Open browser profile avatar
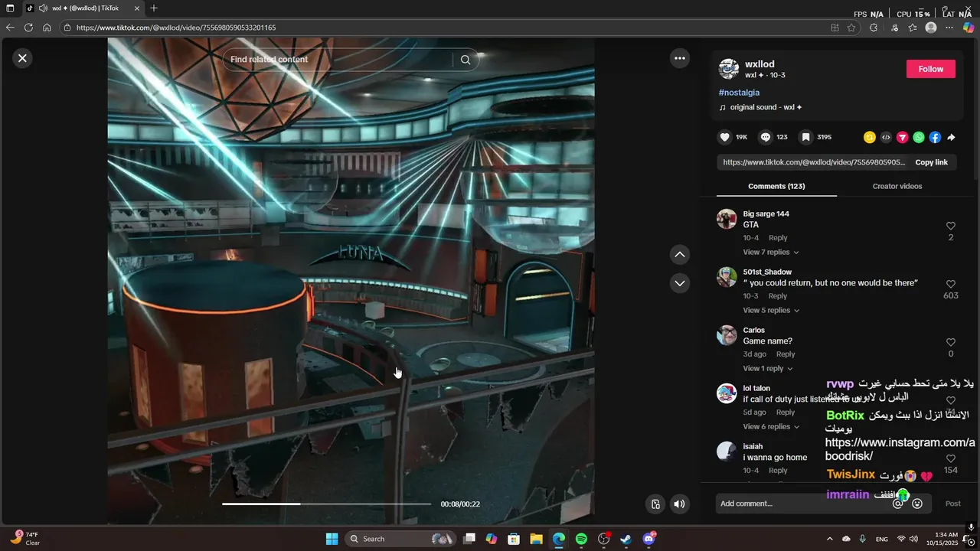Image resolution: width=980 pixels, height=551 pixels. (931, 28)
